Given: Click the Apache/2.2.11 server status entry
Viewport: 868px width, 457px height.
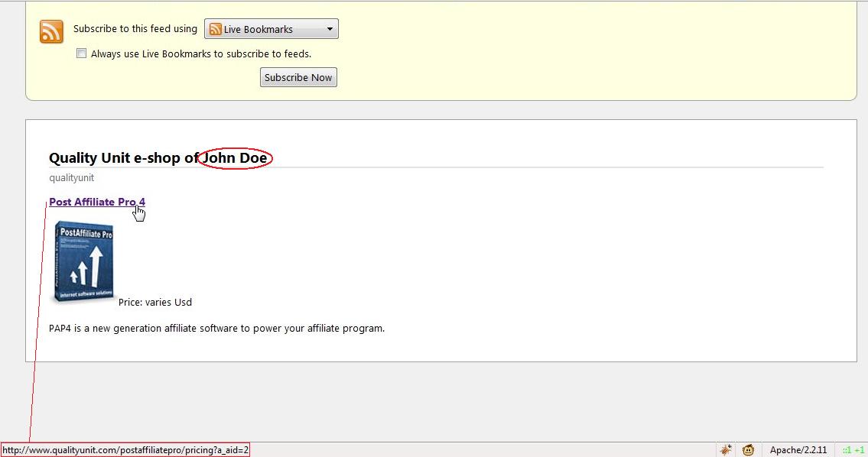Looking at the screenshot, I should click(x=798, y=450).
